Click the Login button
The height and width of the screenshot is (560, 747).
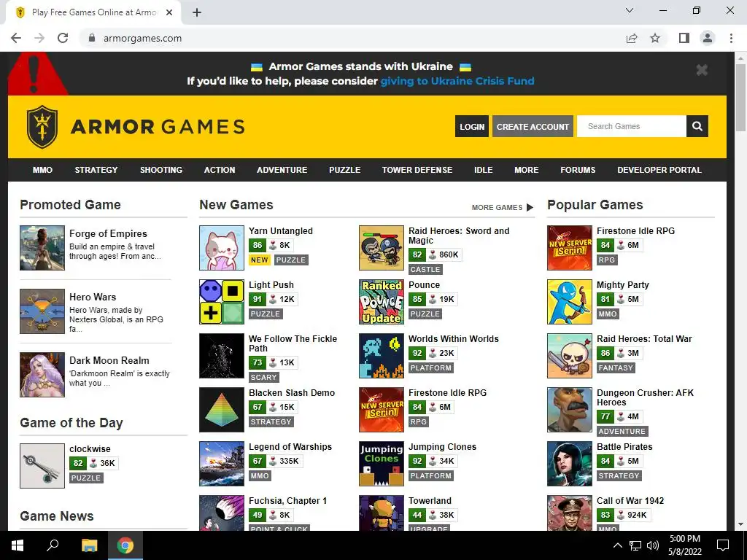point(472,126)
